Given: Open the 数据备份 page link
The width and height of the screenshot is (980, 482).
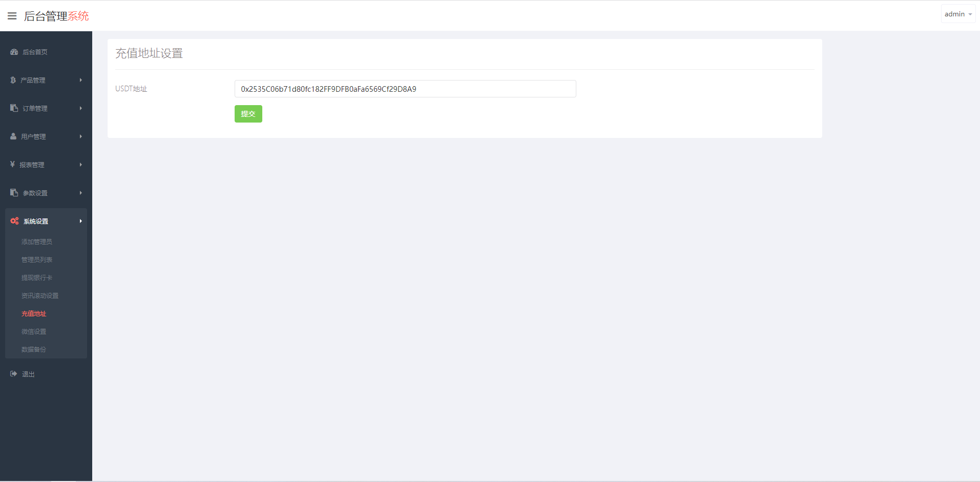Looking at the screenshot, I should point(34,350).
